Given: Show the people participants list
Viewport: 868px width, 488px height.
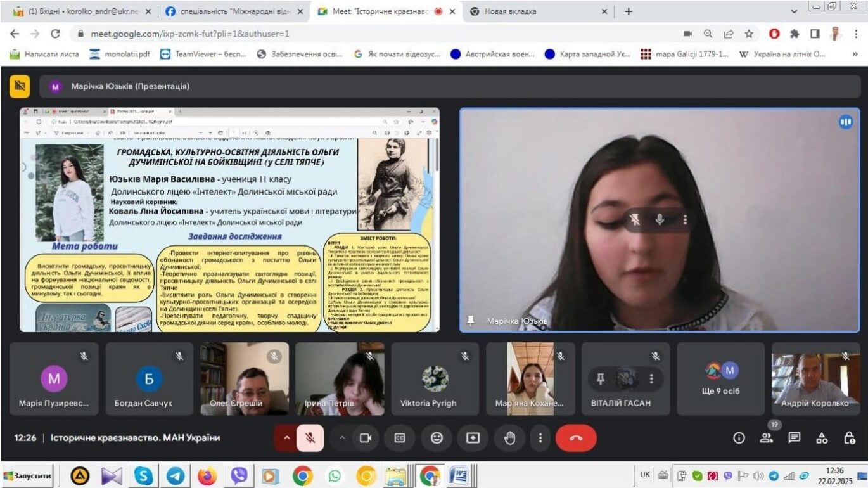Looking at the screenshot, I should (767, 438).
